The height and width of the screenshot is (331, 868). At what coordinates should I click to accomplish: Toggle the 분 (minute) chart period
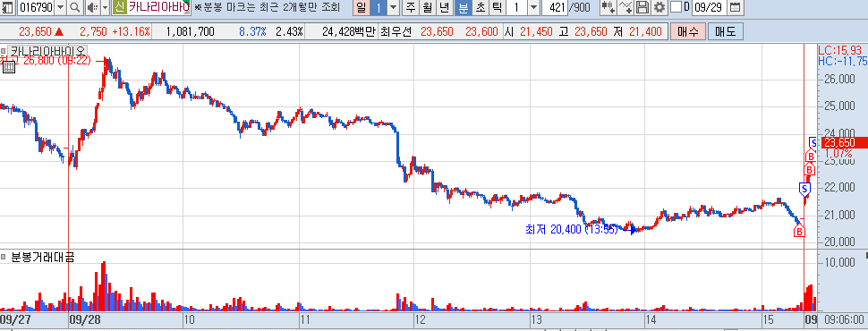463,8
